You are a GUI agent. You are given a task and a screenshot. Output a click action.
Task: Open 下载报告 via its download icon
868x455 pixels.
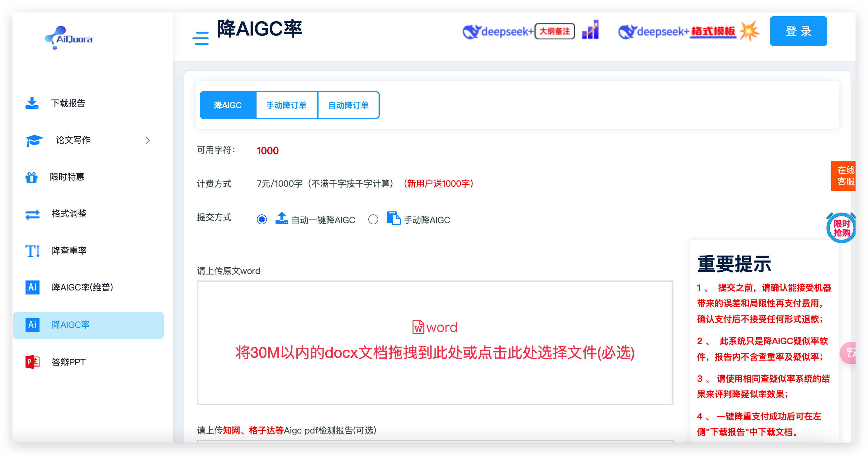tap(32, 103)
